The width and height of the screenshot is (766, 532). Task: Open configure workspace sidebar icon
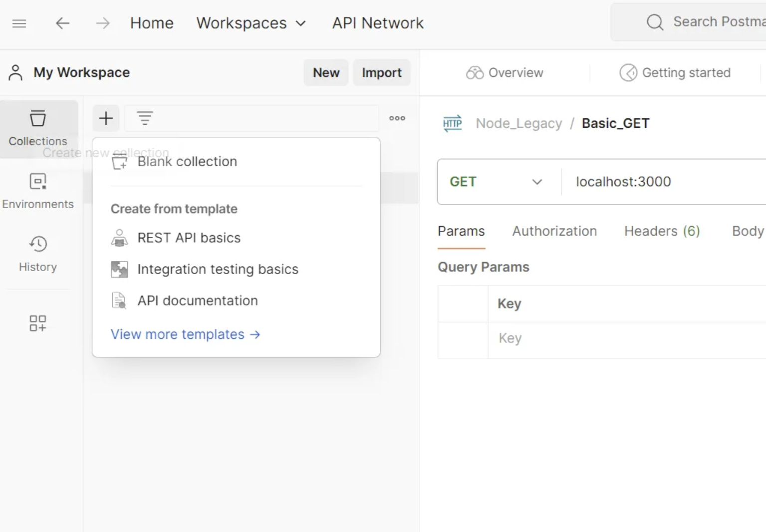tap(38, 323)
